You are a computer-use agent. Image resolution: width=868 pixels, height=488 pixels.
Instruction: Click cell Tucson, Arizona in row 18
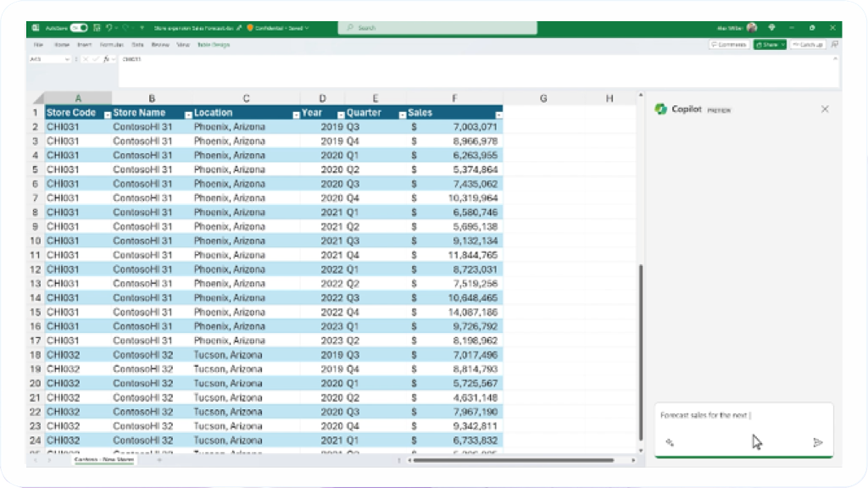pyautogui.click(x=228, y=355)
